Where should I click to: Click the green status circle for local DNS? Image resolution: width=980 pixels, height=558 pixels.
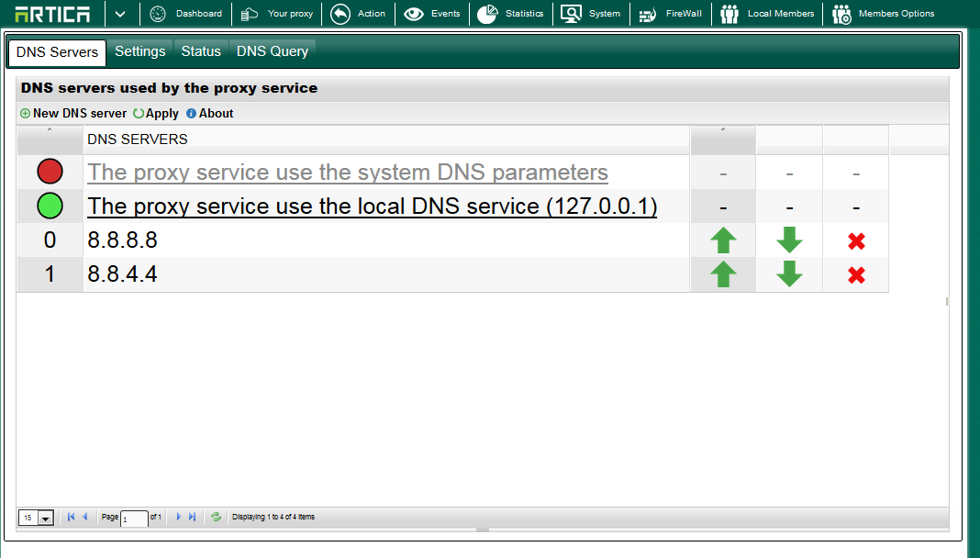pos(50,206)
